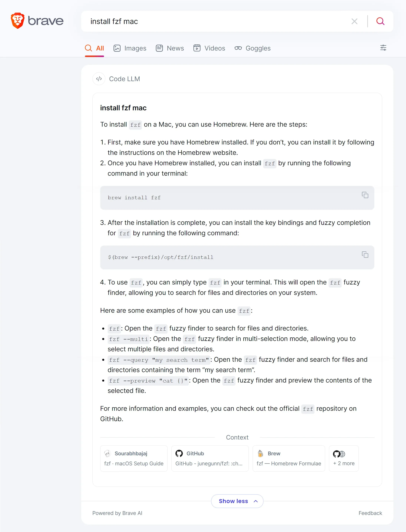Copy the brew install fzf command

click(x=365, y=195)
